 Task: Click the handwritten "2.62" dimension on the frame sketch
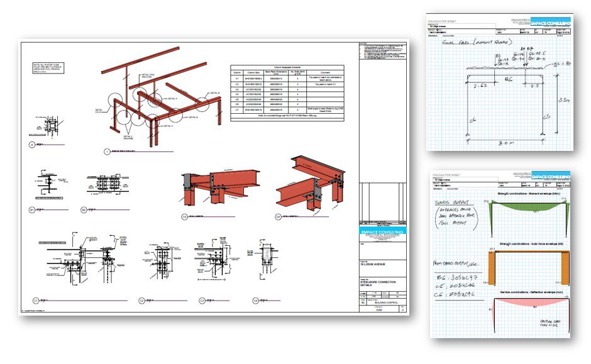click(480, 86)
